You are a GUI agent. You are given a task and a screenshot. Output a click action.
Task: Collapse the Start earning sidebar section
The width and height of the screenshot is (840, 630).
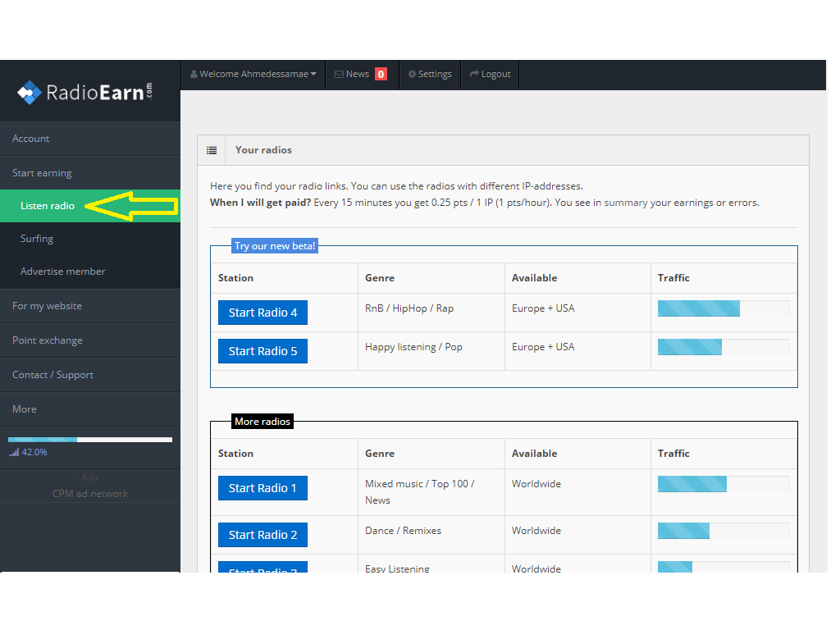click(90, 173)
